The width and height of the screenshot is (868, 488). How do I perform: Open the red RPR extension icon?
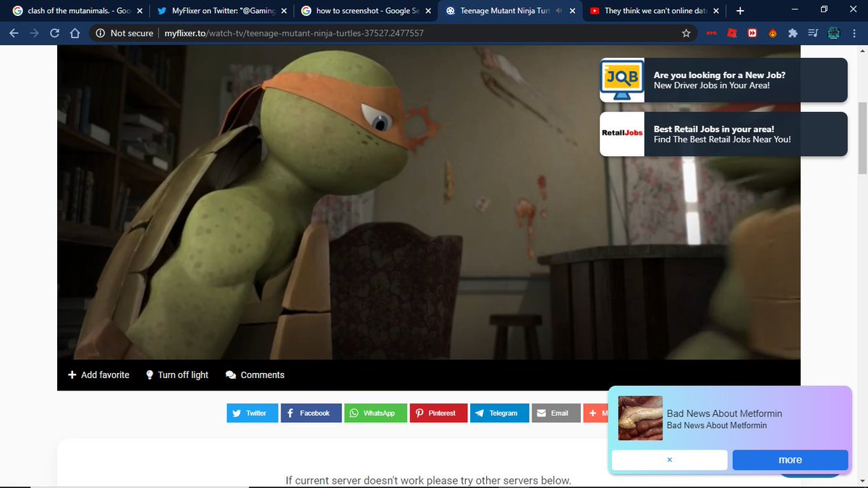[x=711, y=33]
